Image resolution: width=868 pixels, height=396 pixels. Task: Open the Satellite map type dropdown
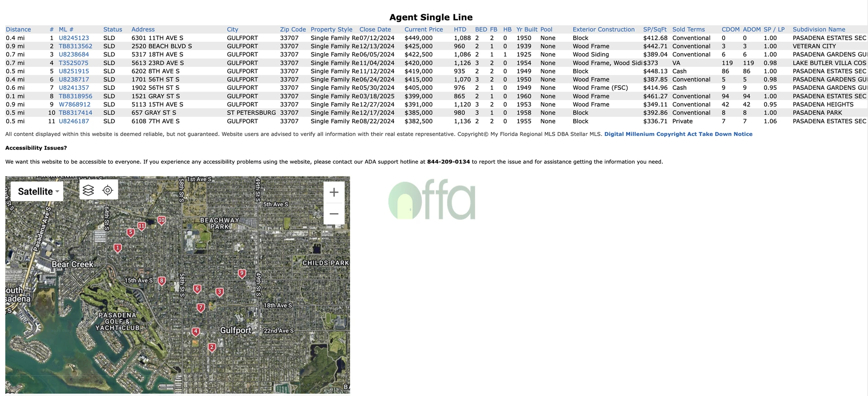coord(37,191)
